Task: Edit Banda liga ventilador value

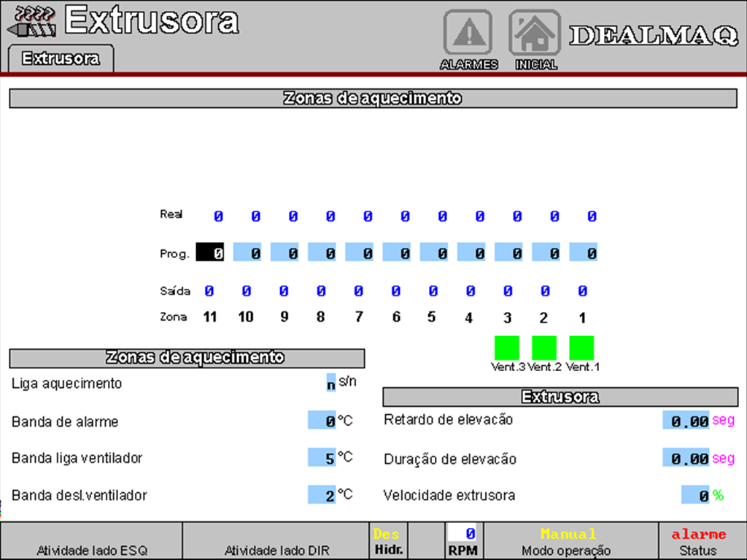Action: [322, 458]
